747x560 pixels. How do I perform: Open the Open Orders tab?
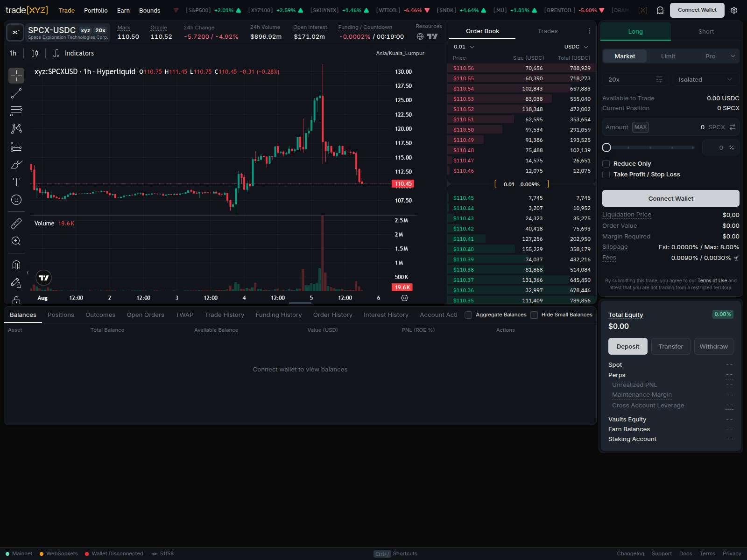145,315
